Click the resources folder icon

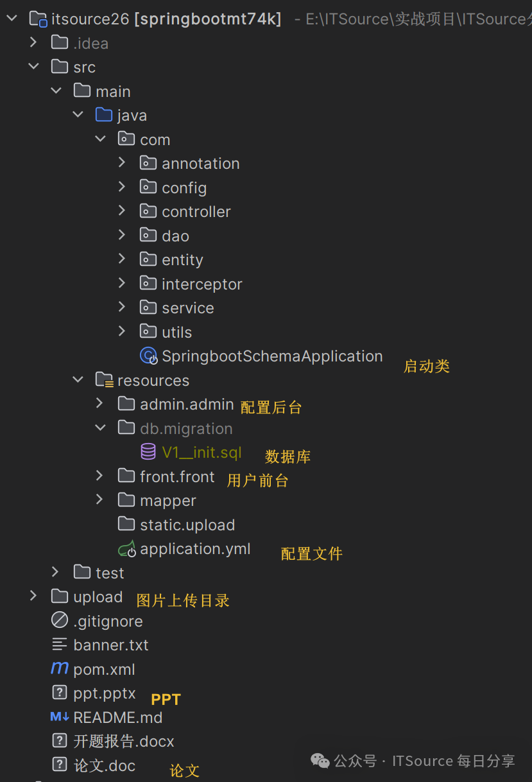pyautogui.click(x=104, y=380)
